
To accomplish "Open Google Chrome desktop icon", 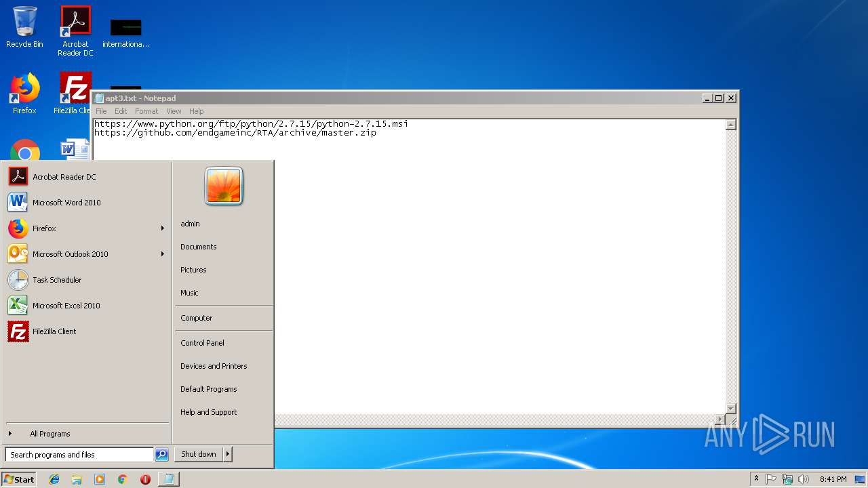I will [x=24, y=150].
